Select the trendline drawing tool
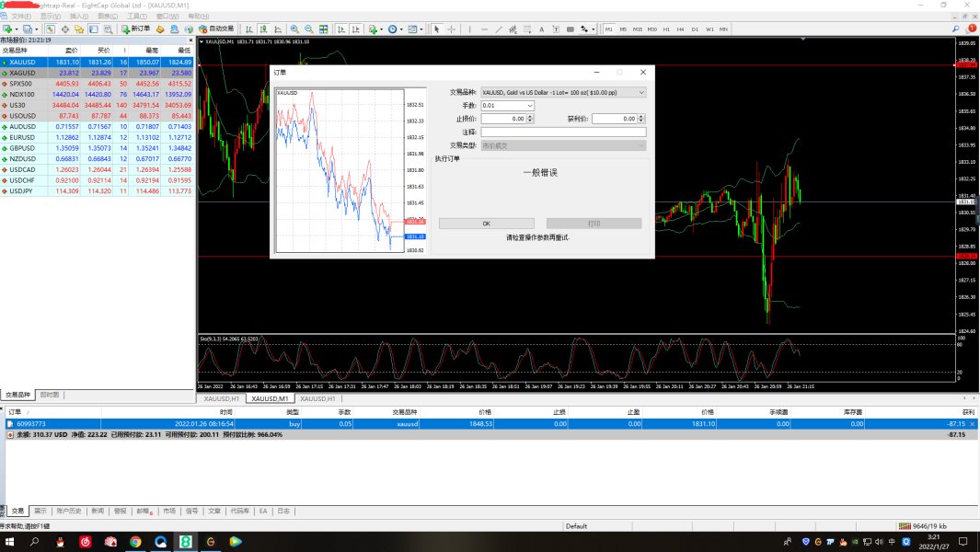This screenshot has height=552, width=980. pyautogui.click(x=499, y=29)
